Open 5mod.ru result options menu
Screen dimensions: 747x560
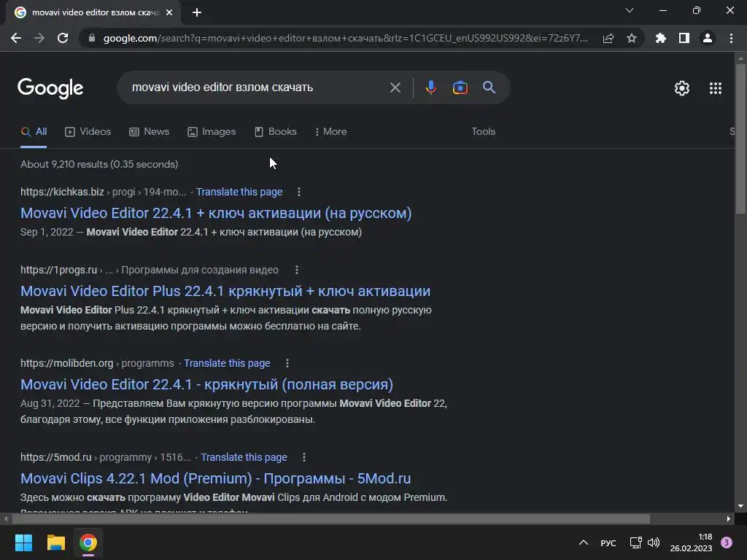coord(304,457)
